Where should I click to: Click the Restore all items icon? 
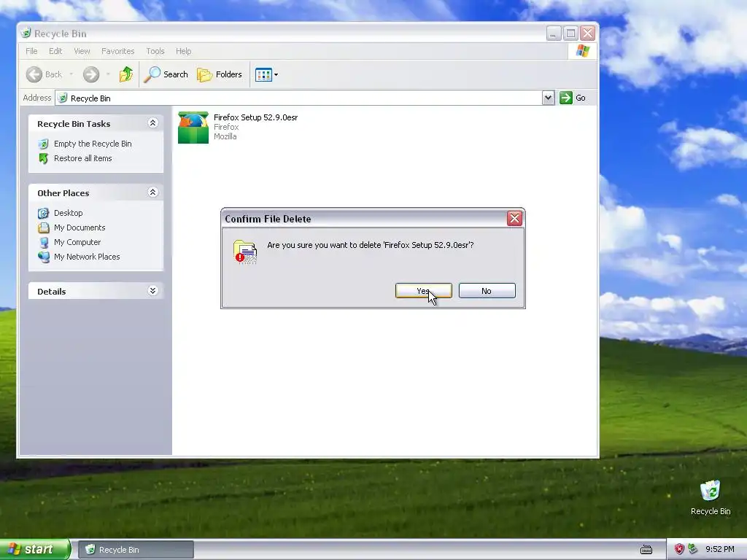(x=43, y=158)
